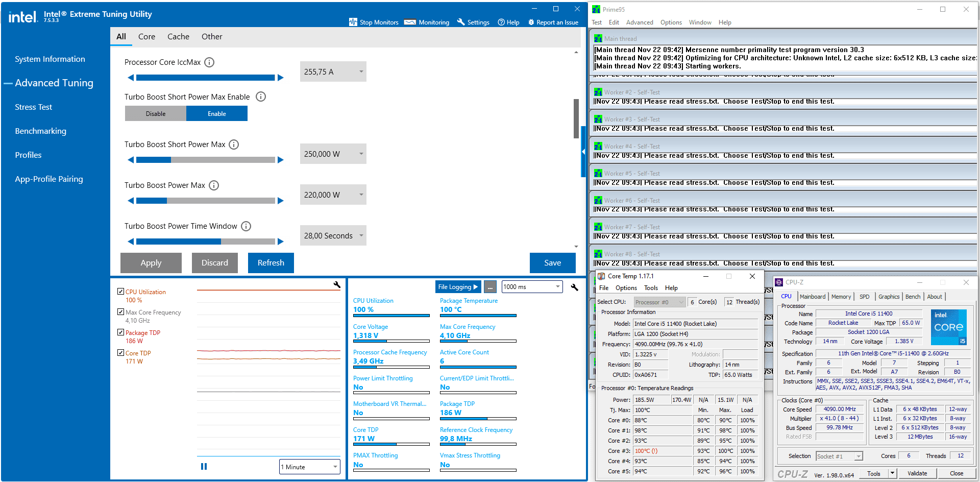Switch to CPU-Z Memory tab

click(x=841, y=297)
